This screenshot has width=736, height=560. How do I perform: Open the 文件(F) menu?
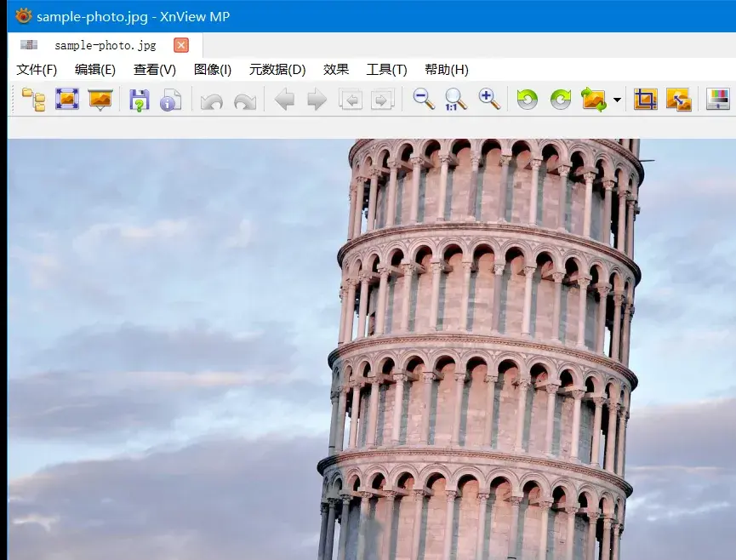(x=37, y=70)
